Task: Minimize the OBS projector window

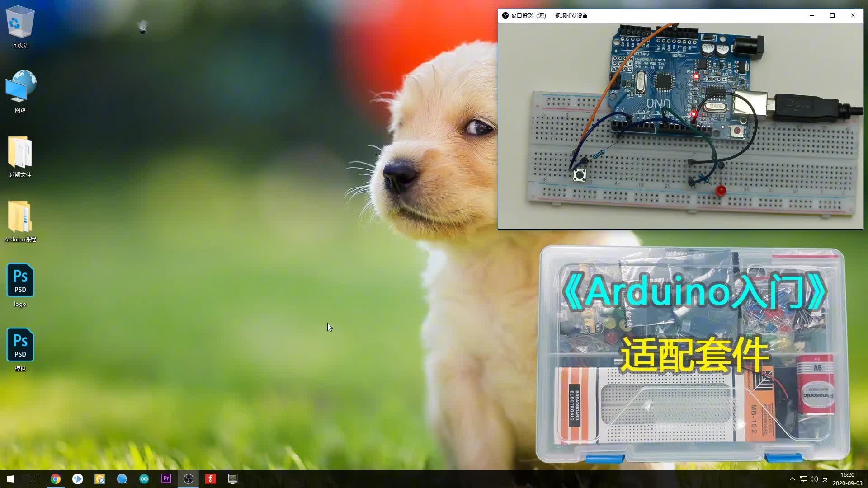Action: click(812, 15)
